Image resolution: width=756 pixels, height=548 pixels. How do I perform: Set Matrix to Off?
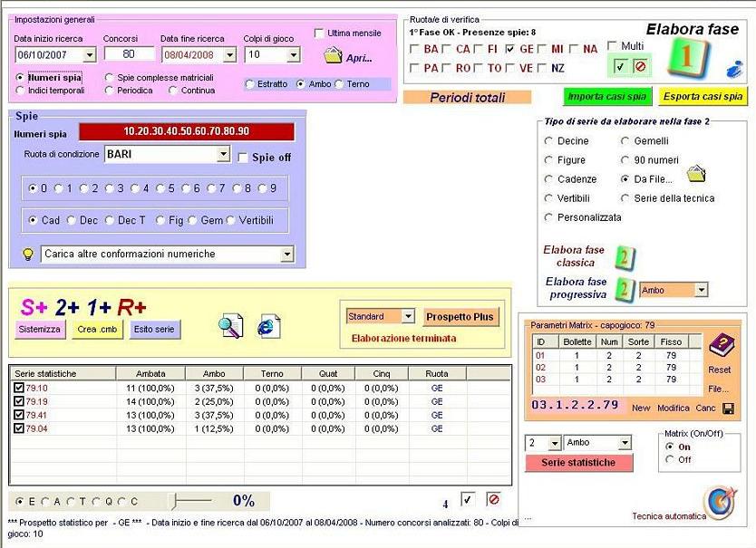(x=670, y=459)
